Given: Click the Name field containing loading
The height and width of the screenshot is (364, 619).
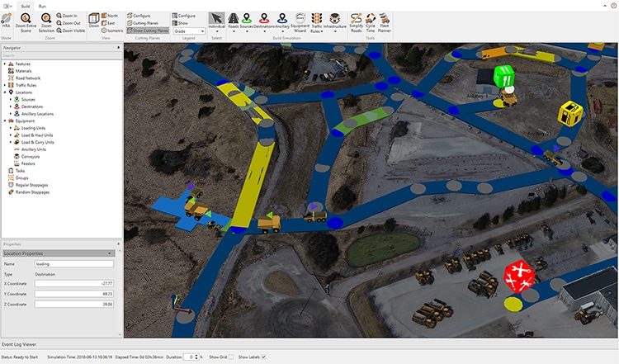Looking at the screenshot, I should pos(74,264).
